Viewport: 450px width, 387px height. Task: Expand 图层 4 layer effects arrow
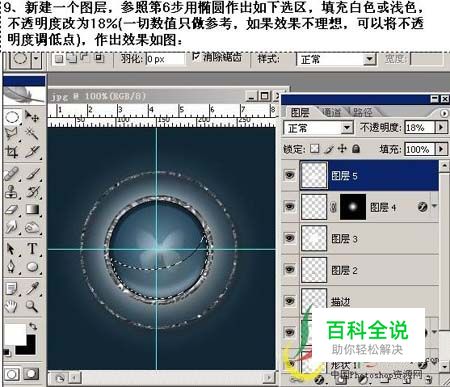434,206
